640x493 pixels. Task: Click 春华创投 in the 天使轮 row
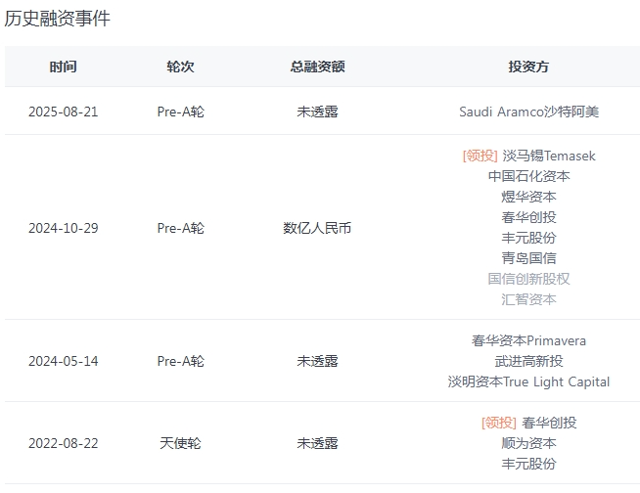pyautogui.click(x=549, y=423)
